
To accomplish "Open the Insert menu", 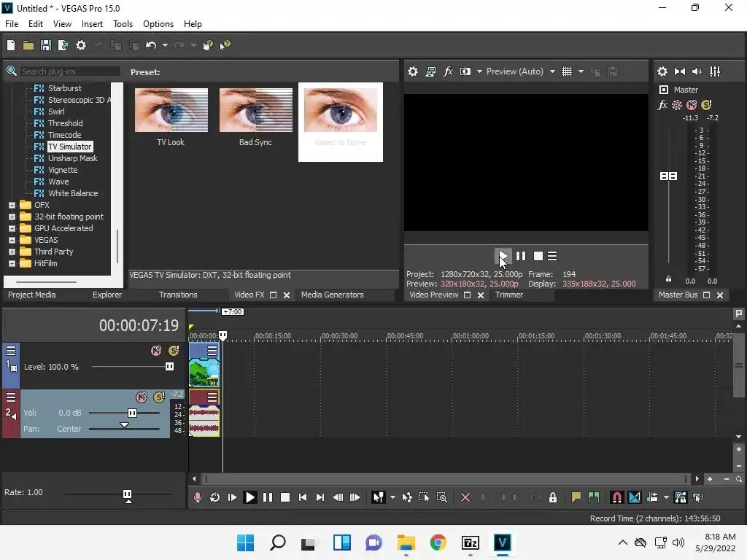I will (92, 24).
